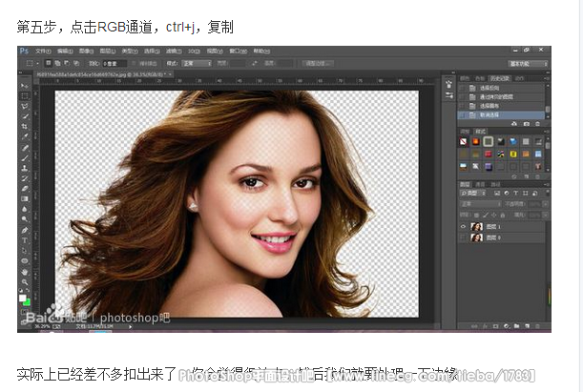Open the 滤镜 (Filter) menu
583x392 pixels.
click(x=174, y=51)
